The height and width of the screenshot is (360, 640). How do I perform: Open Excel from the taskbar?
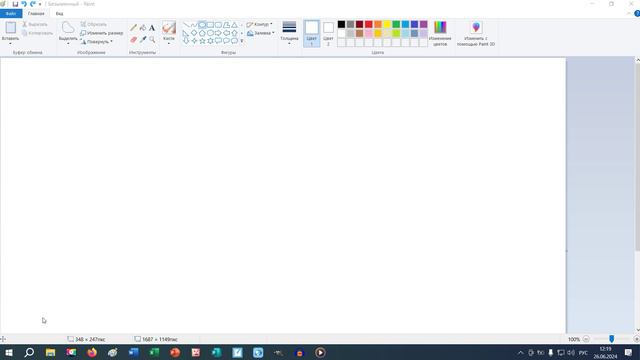tap(154, 352)
